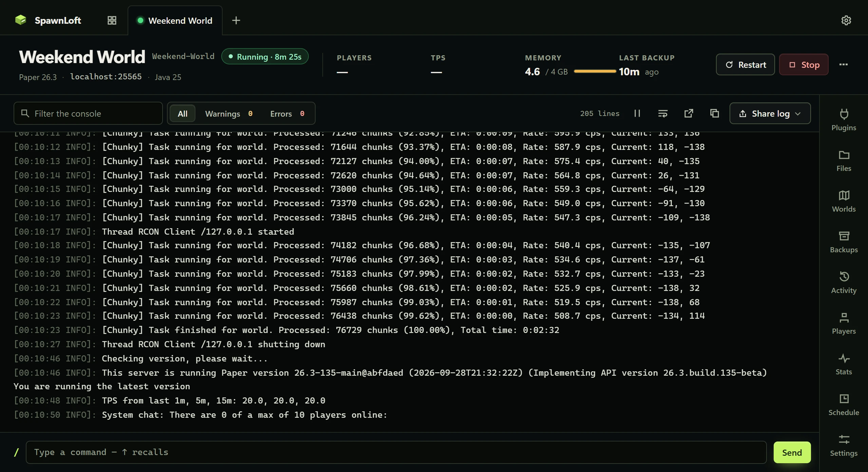Open the servers grid dashboard icon
The width and height of the screenshot is (868, 472).
pos(112,20)
